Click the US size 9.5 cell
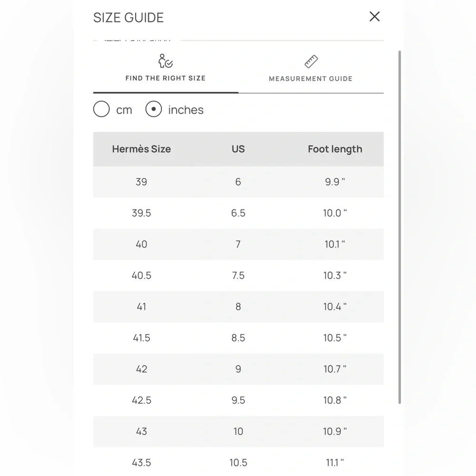The image size is (476, 476). pyautogui.click(x=238, y=400)
